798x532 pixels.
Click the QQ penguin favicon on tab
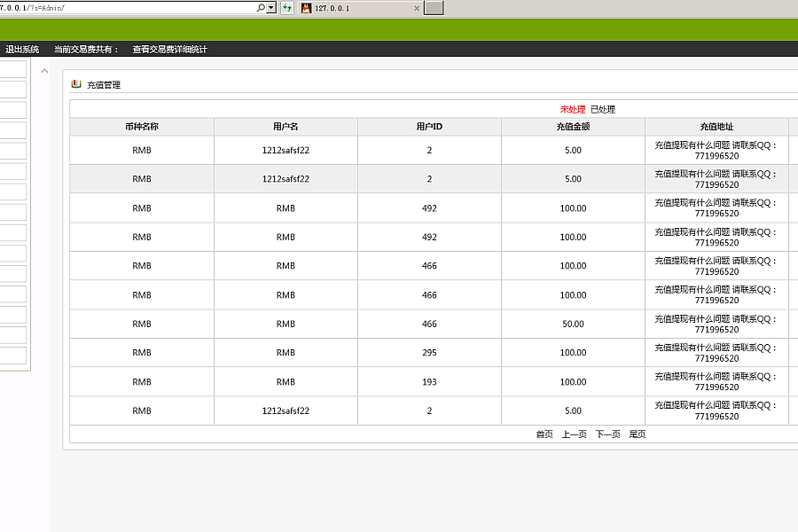(x=306, y=8)
